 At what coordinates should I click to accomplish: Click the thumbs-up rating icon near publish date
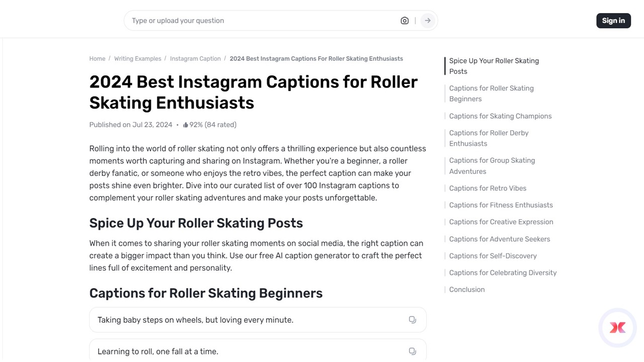tap(187, 124)
